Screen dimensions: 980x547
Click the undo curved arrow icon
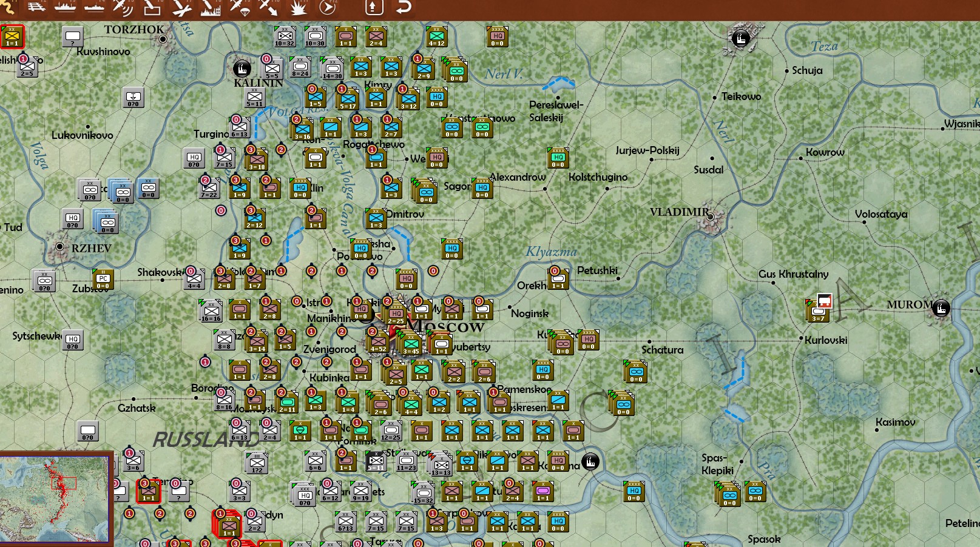(404, 7)
